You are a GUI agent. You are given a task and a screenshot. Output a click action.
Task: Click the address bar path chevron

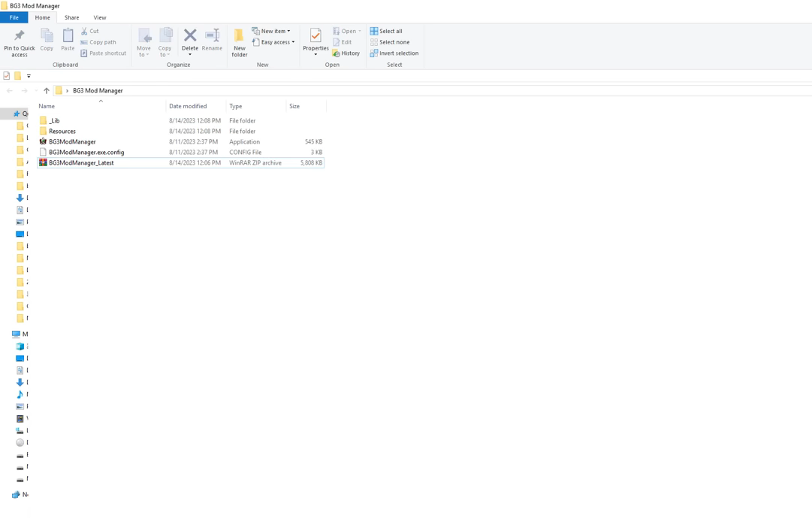point(67,91)
